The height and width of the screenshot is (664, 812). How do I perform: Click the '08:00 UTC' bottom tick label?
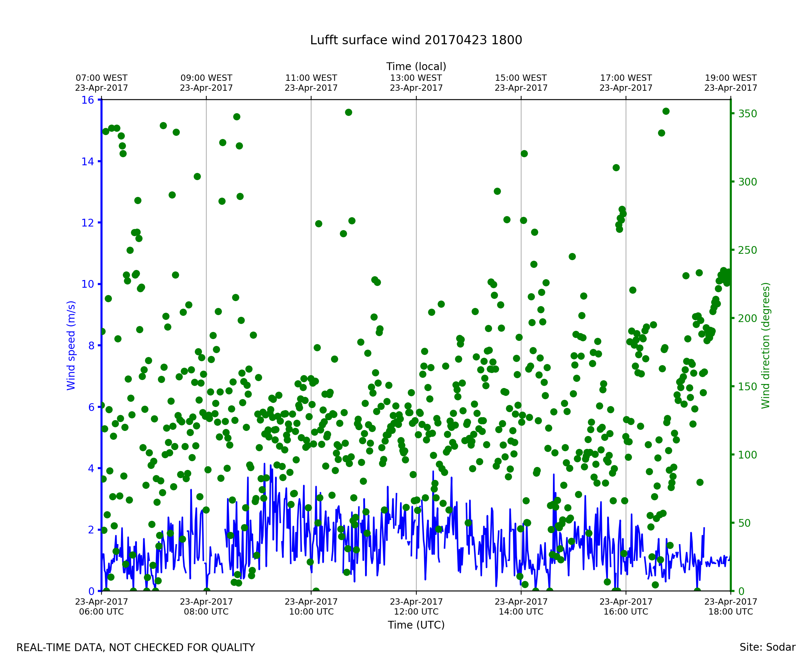[206, 612]
